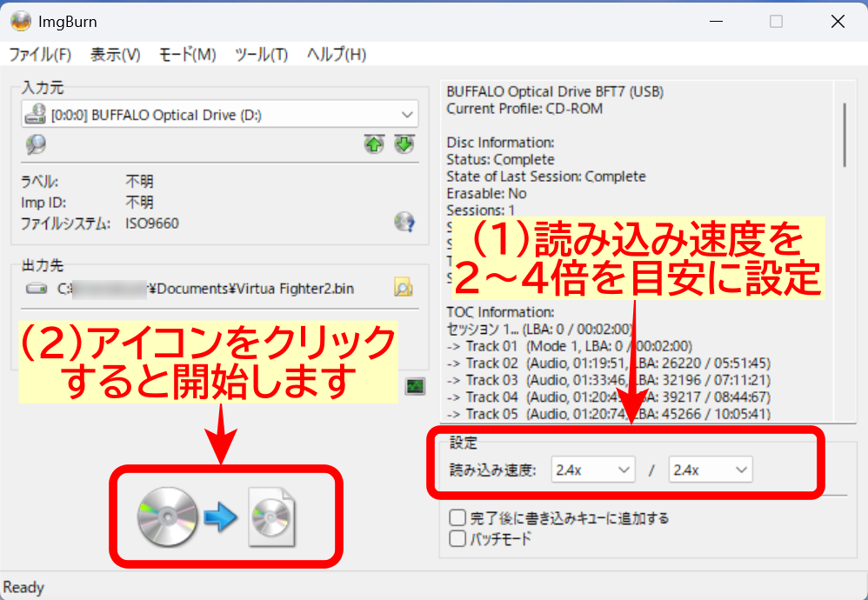This screenshot has height=600, width=868.
Task: Click the ISO9660 file system value
Action: click(x=152, y=223)
